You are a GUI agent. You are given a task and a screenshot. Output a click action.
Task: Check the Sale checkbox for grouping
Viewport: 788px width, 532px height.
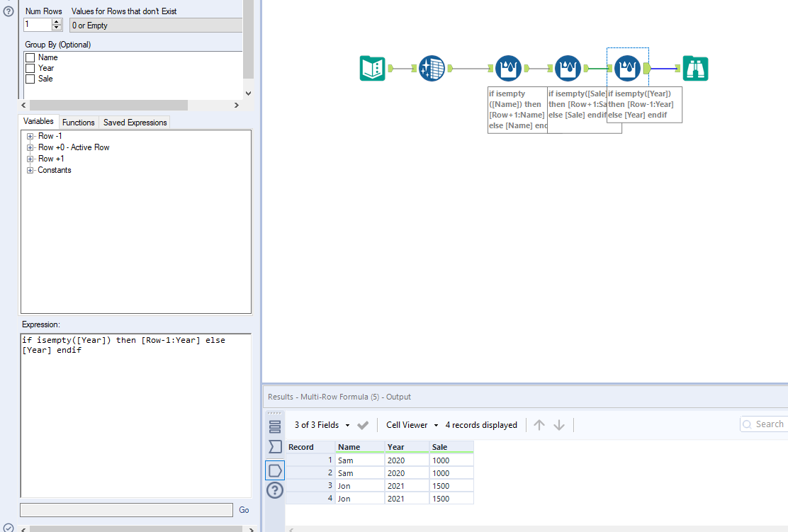click(x=30, y=79)
